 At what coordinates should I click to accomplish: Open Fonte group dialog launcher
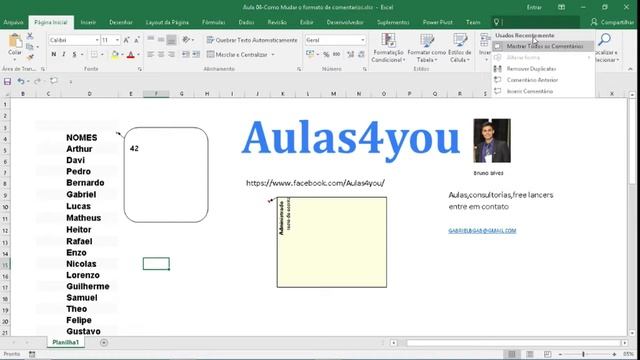click(140, 69)
